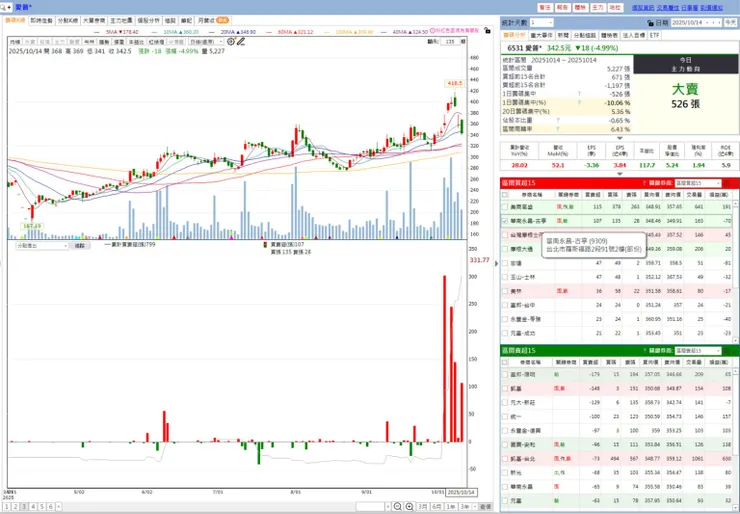Open the 法人目標 tab
Viewport: 740px width, 514px height.
(x=634, y=35)
